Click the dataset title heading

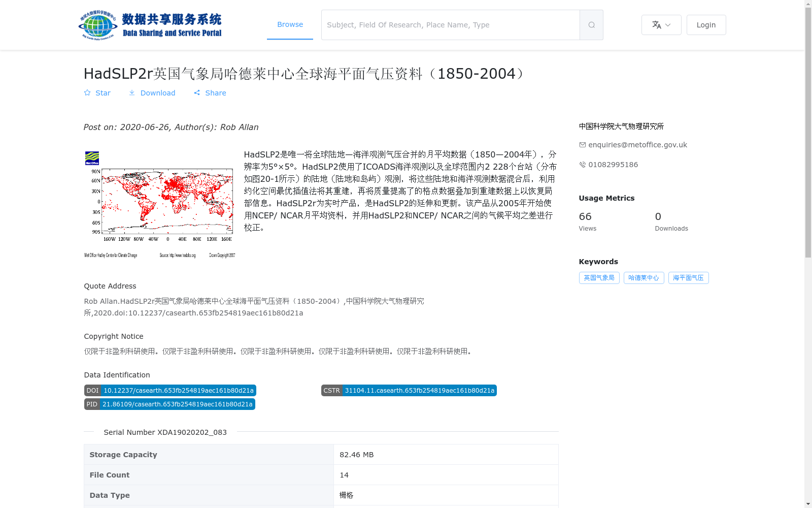coord(306,74)
